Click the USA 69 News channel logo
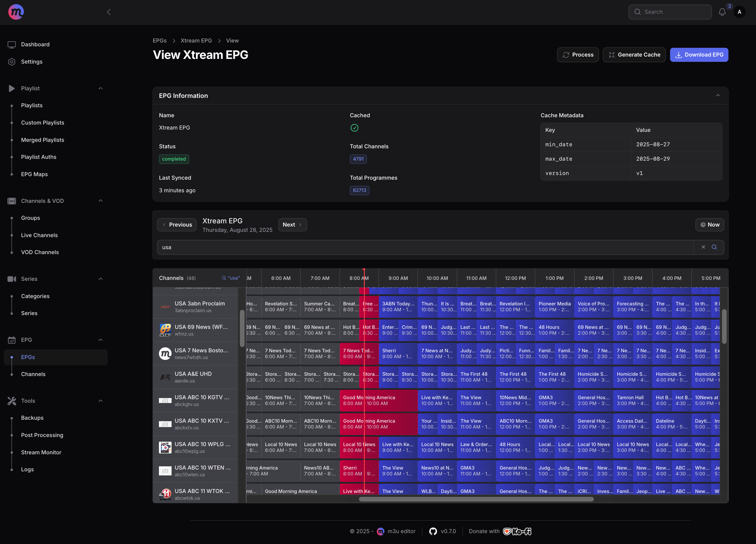The image size is (756, 544). 165,330
